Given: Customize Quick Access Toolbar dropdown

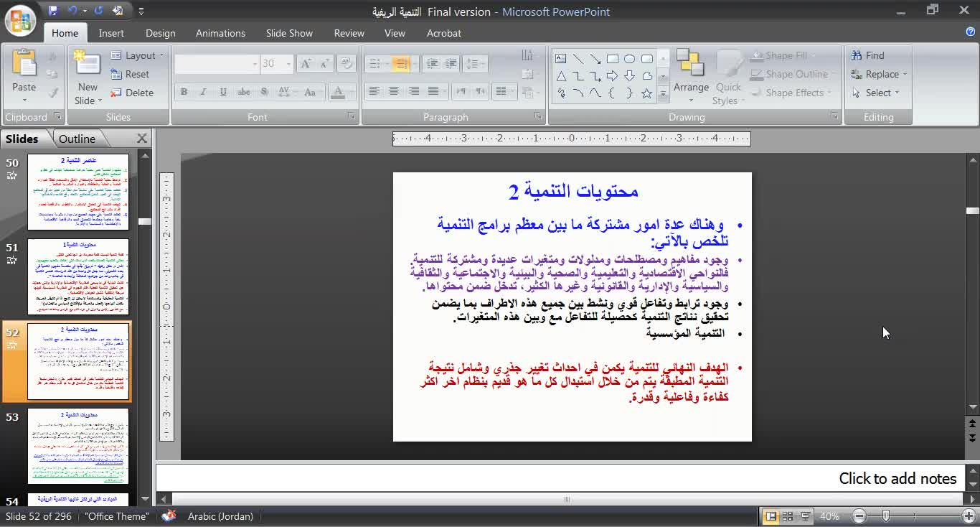Looking at the screenshot, I should (141, 11).
